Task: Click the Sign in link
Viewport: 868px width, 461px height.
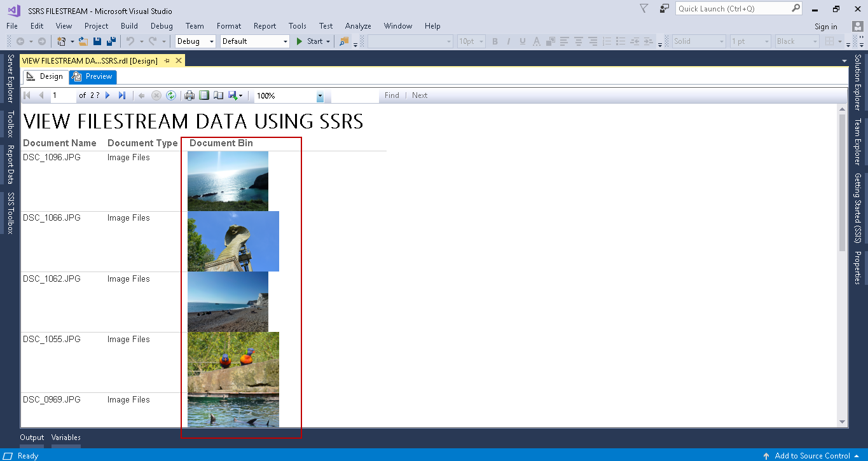Action: [825, 27]
